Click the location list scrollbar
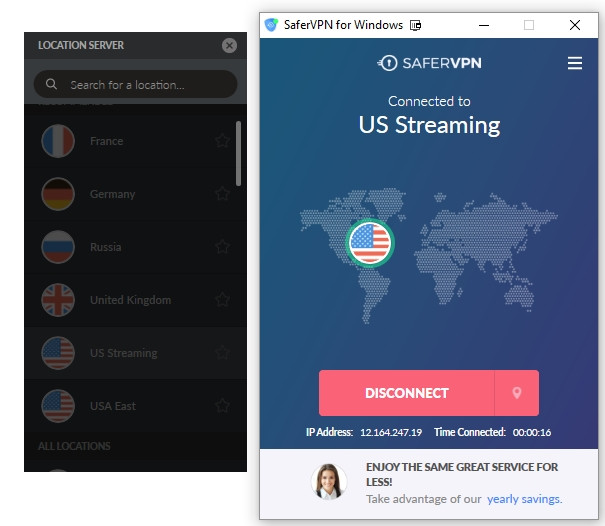605x526 pixels. tap(238, 152)
